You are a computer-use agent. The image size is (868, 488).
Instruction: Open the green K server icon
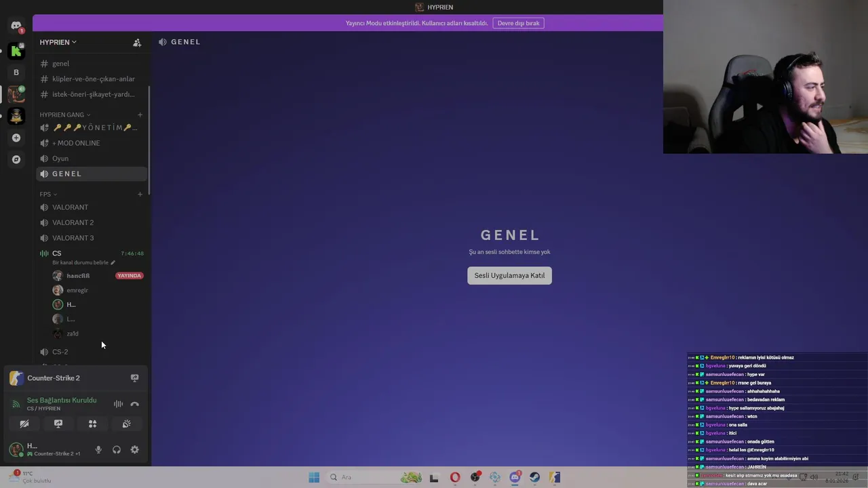[x=16, y=51]
